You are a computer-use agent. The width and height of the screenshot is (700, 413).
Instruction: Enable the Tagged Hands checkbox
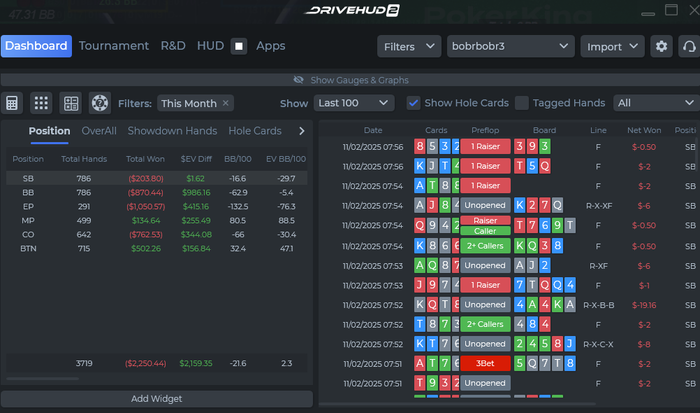[x=521, y=103]
